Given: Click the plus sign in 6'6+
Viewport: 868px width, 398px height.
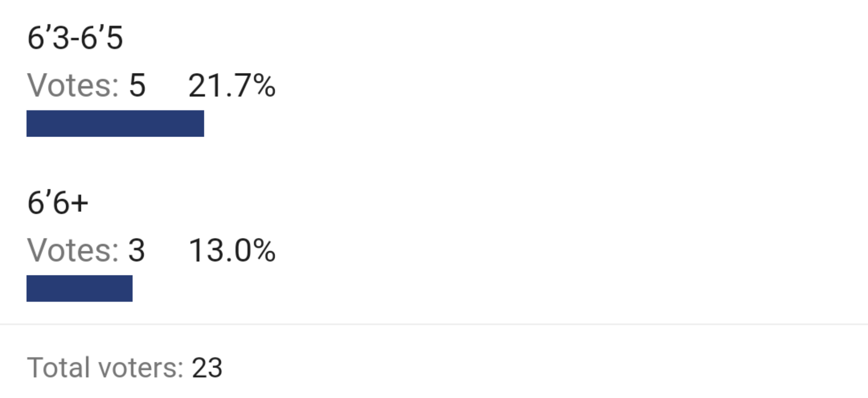Looking at the screenshot, I should [x=79, y=203].
